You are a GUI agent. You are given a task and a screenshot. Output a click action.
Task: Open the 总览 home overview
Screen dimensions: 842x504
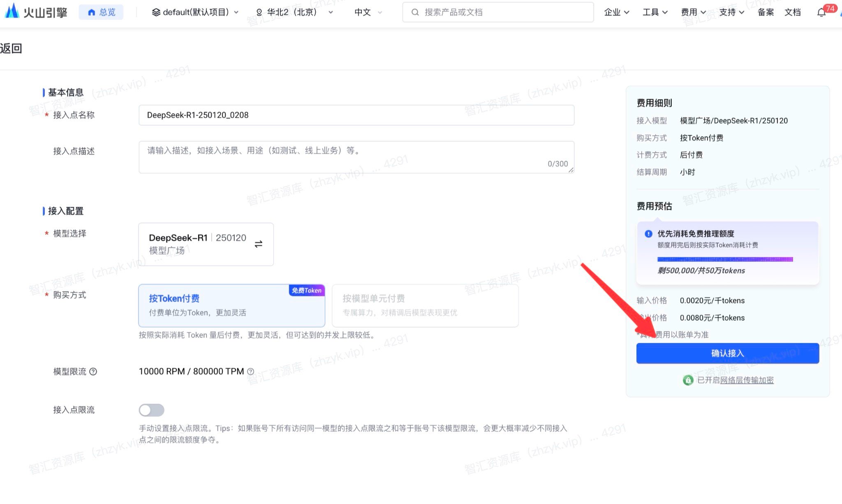pos(101,12)
